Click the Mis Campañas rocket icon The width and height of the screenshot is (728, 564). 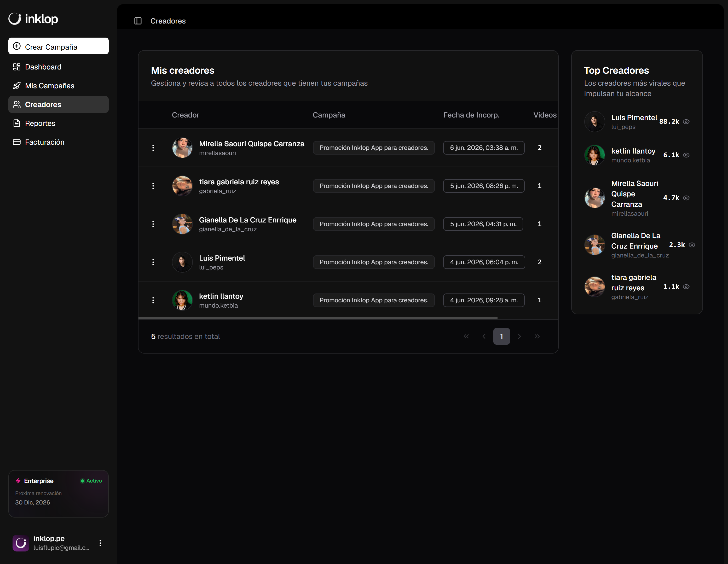[x=17, y=86]
